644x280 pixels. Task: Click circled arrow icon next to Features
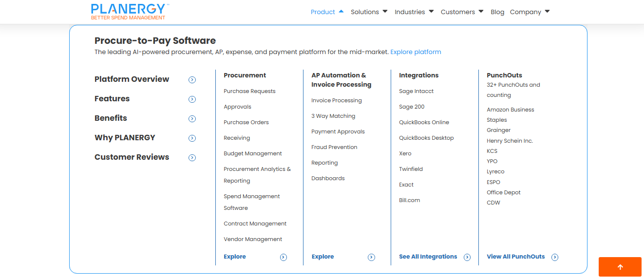[192, 99]
